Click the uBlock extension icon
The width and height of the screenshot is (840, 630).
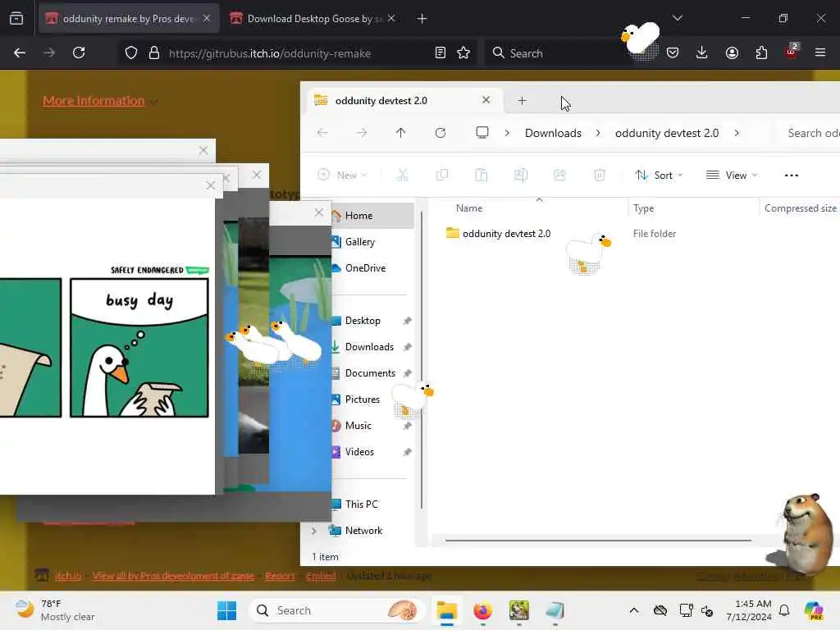coord(792,52)
